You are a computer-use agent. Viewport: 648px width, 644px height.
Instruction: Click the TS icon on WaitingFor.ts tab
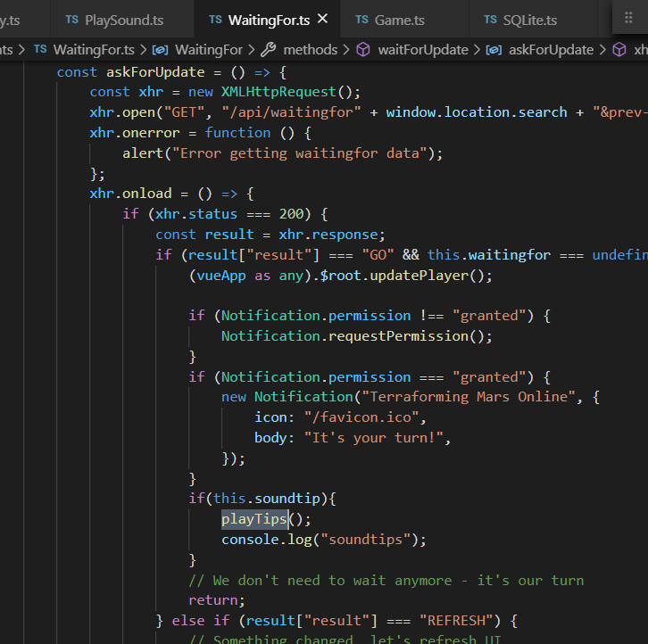[x=215, y=20]
